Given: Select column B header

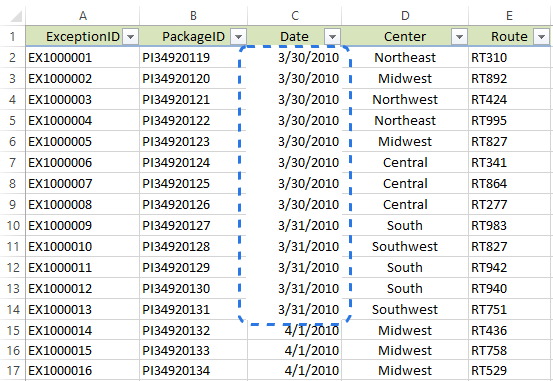Looking at the screenshot, I should 193,16.
